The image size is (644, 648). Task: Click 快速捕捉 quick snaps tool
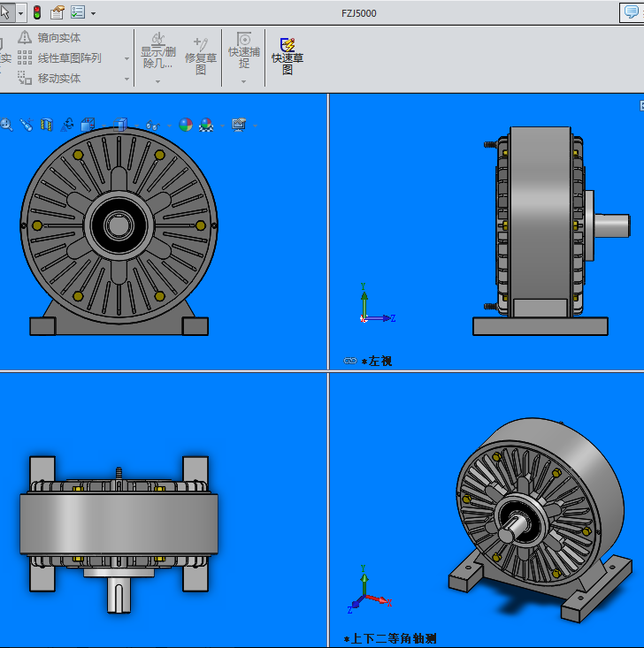(x=244, y=50)
